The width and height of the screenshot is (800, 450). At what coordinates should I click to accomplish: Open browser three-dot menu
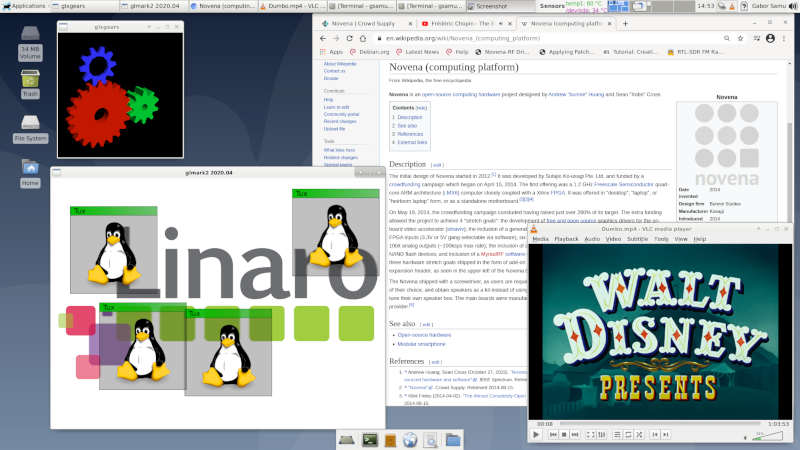(x=784, y=38)
